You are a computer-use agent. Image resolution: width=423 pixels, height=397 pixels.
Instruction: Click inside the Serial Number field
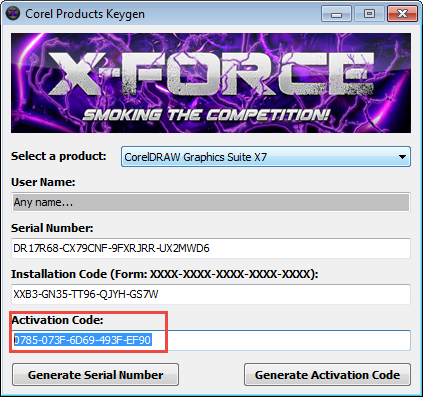coord(211,248)
